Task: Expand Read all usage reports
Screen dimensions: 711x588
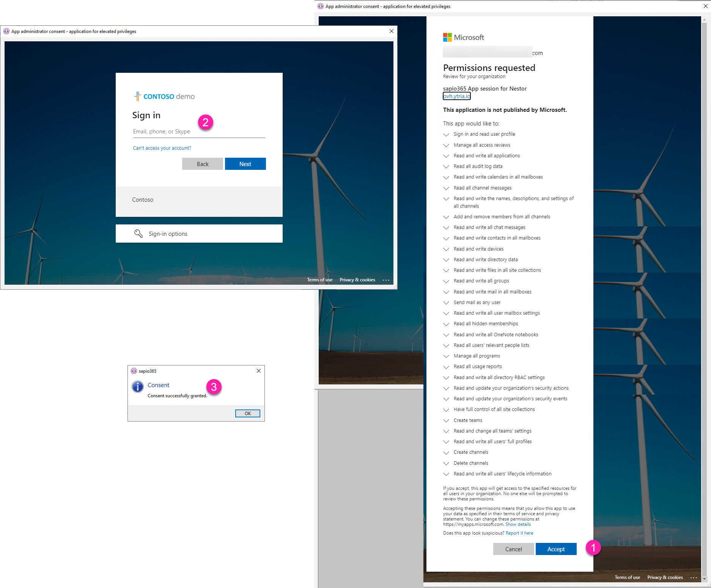Action: click(446, 367)
